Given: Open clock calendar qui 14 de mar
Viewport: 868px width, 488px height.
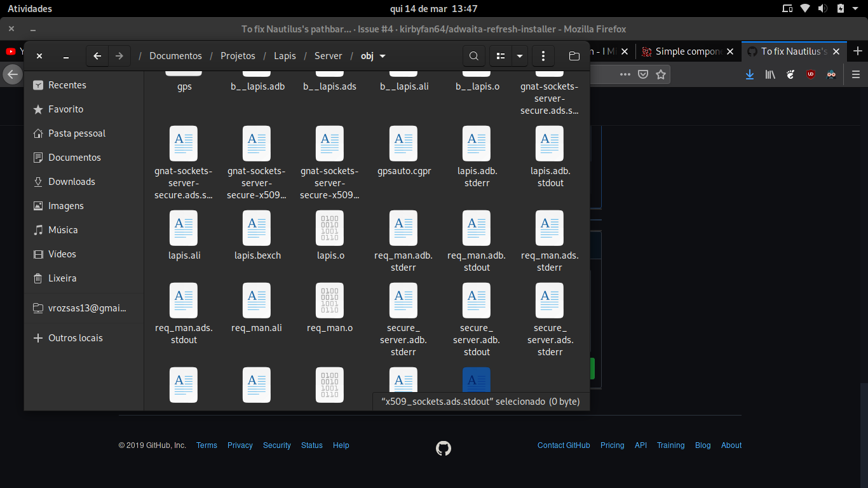Looking at the screenshot, I should 433,9.
